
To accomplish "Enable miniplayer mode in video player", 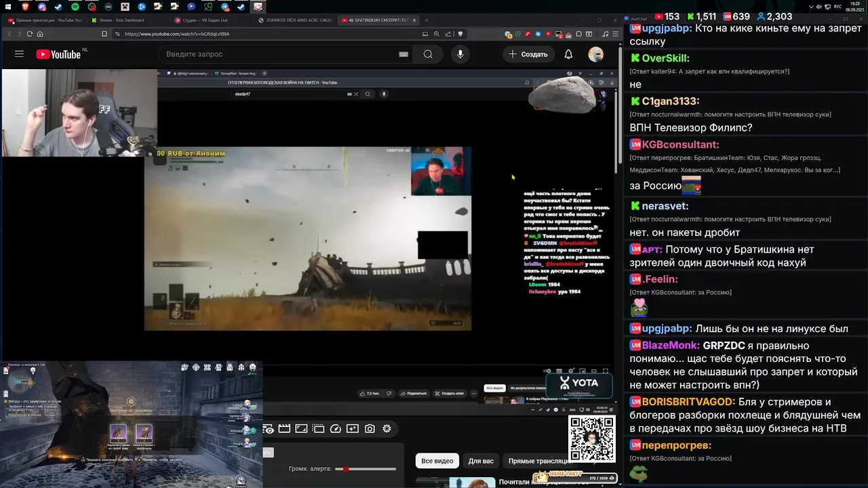I will [584, 371].
